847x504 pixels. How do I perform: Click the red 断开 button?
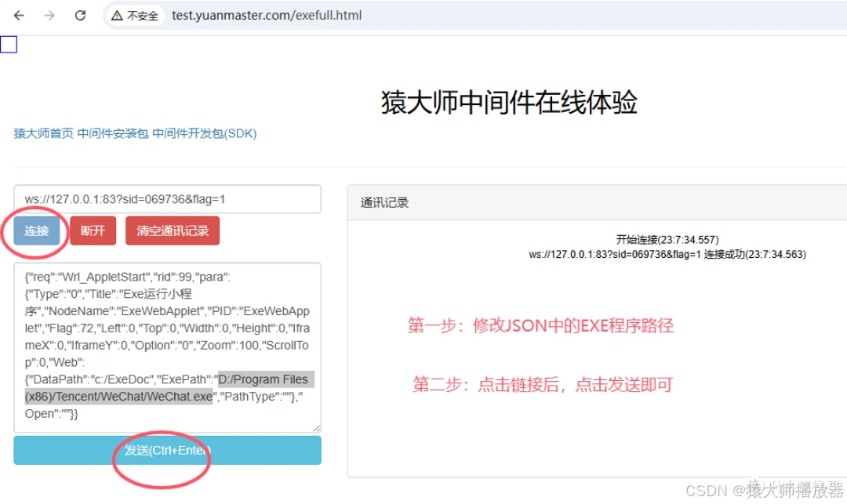pos(93,231)
